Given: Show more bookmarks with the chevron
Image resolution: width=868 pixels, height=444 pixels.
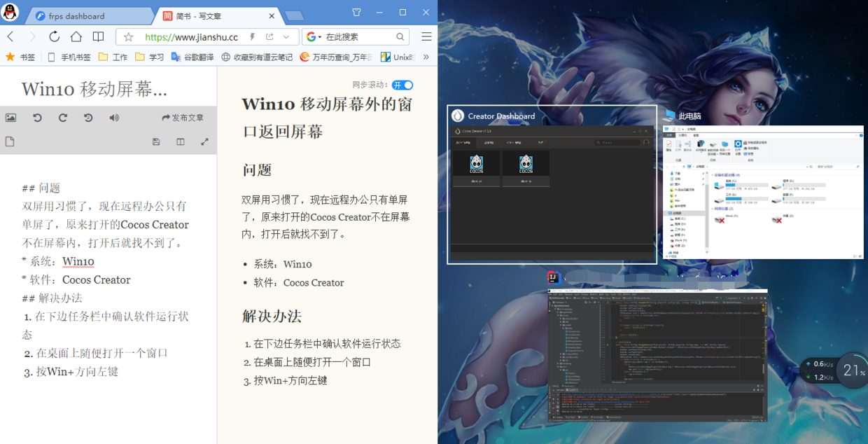Looking at the screenshot, I should coord(426,57).
